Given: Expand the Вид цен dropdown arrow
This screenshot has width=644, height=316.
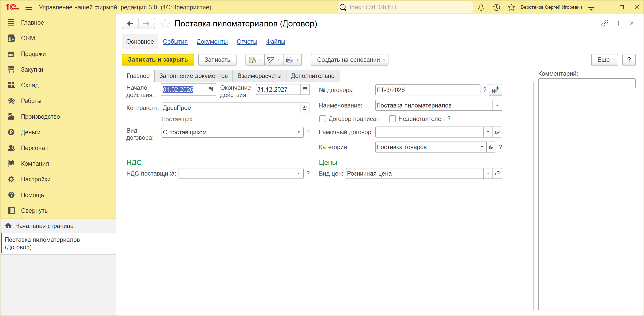Looking at the screenshot, I should pyautogui.click(x=488, y=173).
